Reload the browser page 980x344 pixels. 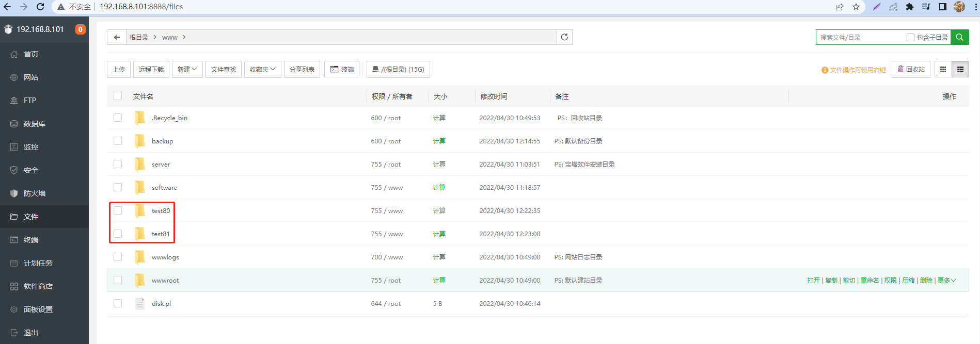[x=40, y=7]
